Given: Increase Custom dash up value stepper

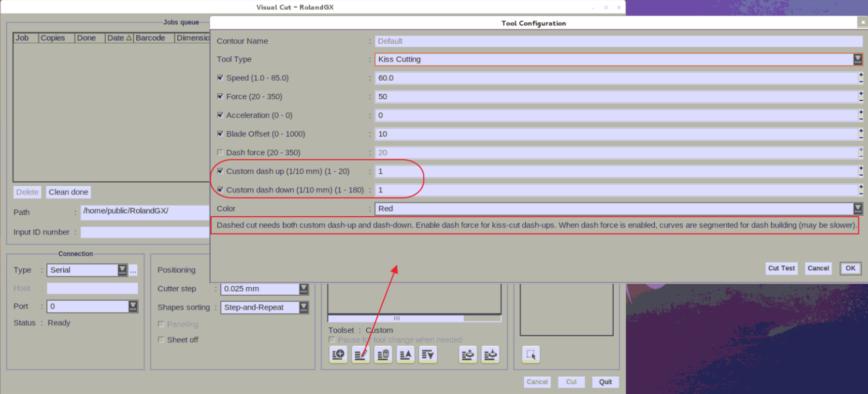Looking at the screenshot, I should coord(860,169).
